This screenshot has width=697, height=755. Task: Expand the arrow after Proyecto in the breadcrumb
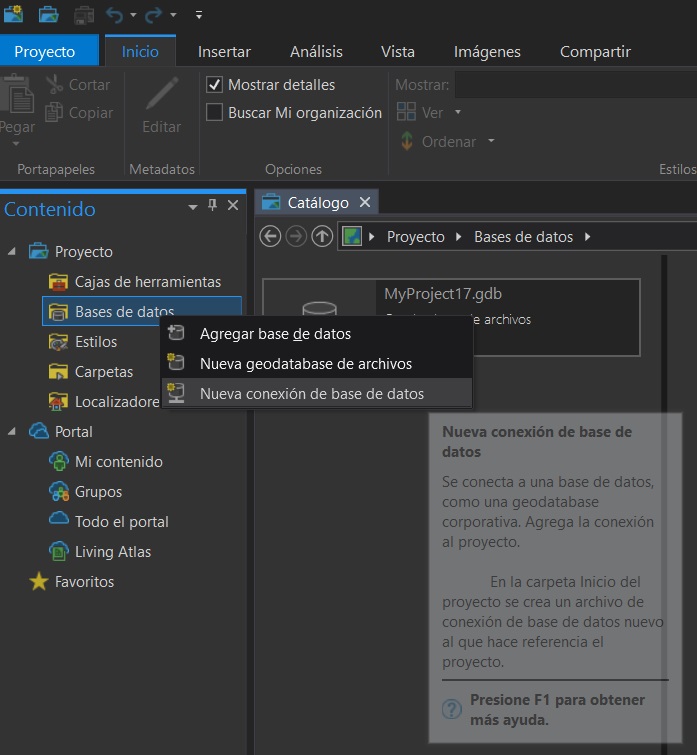point(458,237)
